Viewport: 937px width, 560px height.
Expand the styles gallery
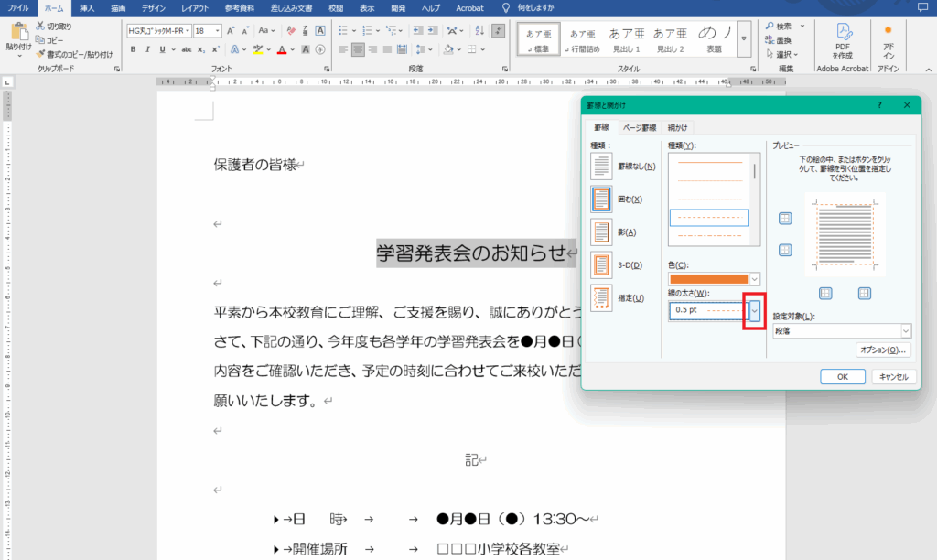tap(744, 38)
